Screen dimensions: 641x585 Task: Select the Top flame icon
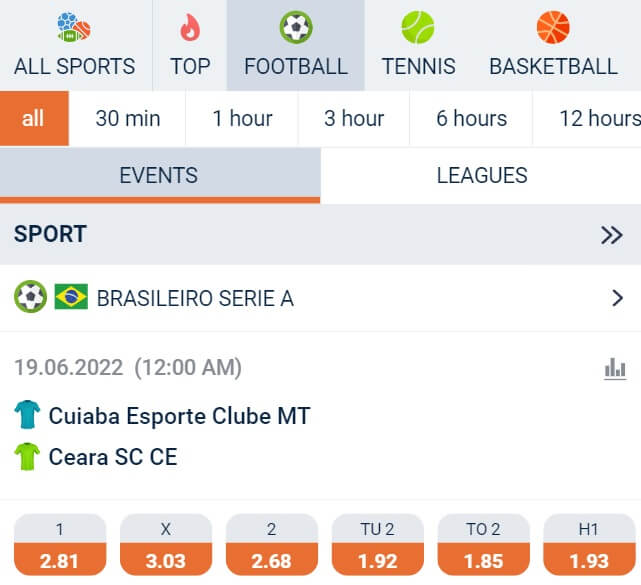coord(190,27)
